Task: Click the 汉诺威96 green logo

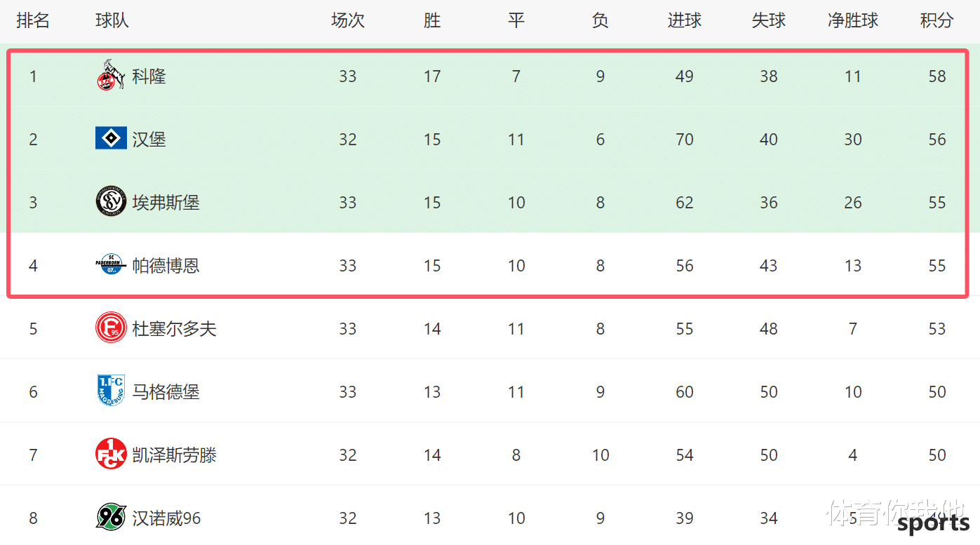Action: [111, 517]
